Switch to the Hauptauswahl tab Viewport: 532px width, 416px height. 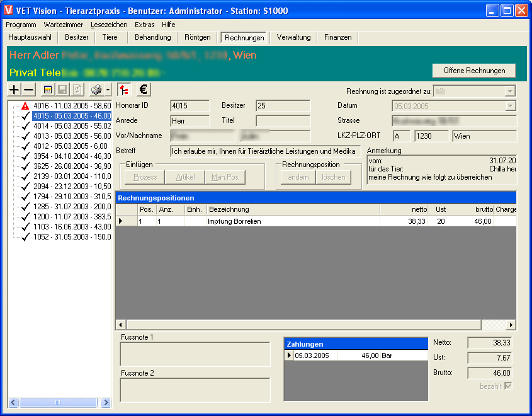pyautogui.click(x=30, y=37)
